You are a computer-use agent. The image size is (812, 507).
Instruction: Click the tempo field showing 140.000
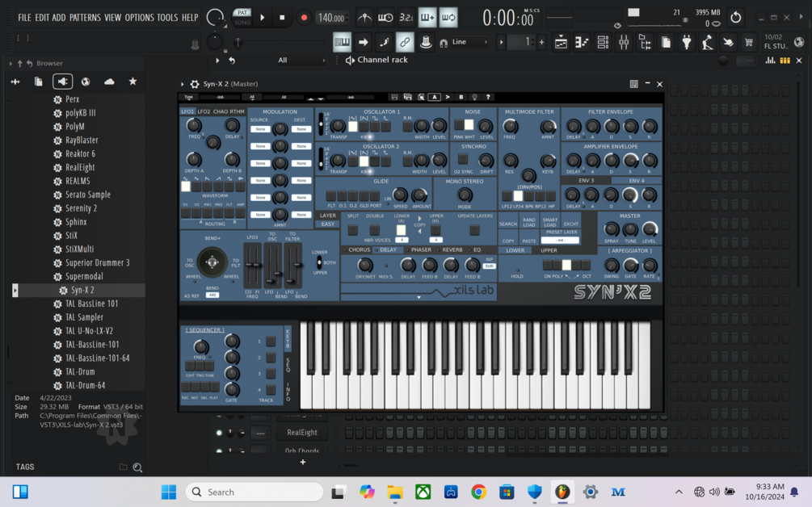click(331, 18)
